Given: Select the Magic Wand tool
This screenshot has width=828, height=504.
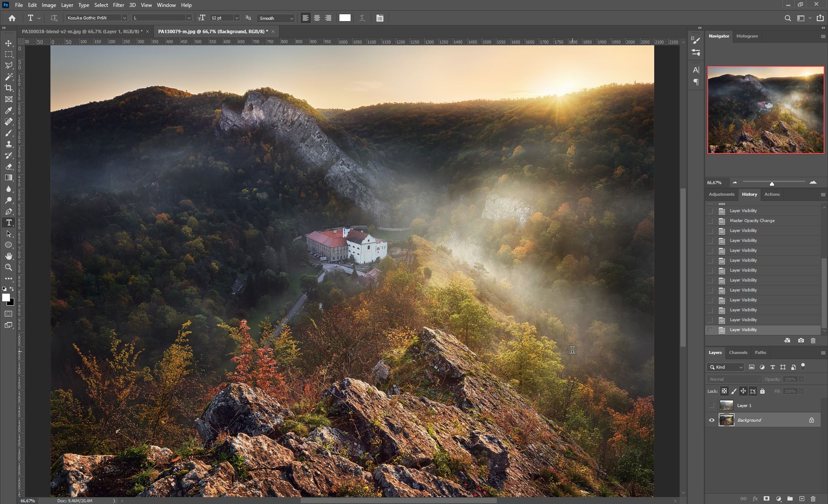Looking at the screenshot, I should click(9, 77).
